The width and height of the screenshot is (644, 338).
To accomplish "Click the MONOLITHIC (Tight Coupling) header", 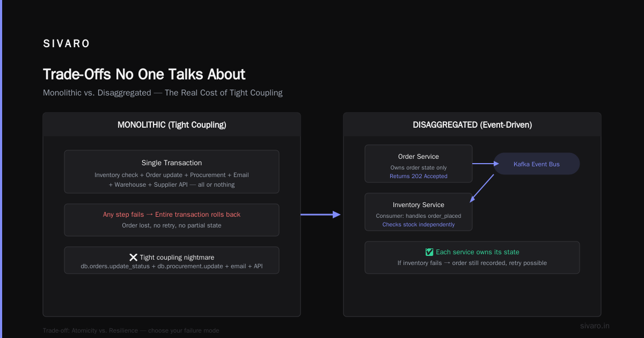I will click(172, 124).
